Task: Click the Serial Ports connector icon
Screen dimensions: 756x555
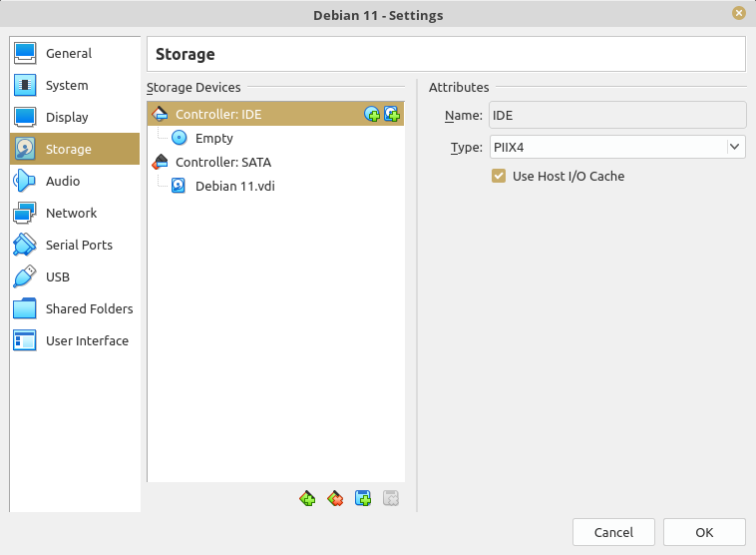Action: tap(25, 245)
